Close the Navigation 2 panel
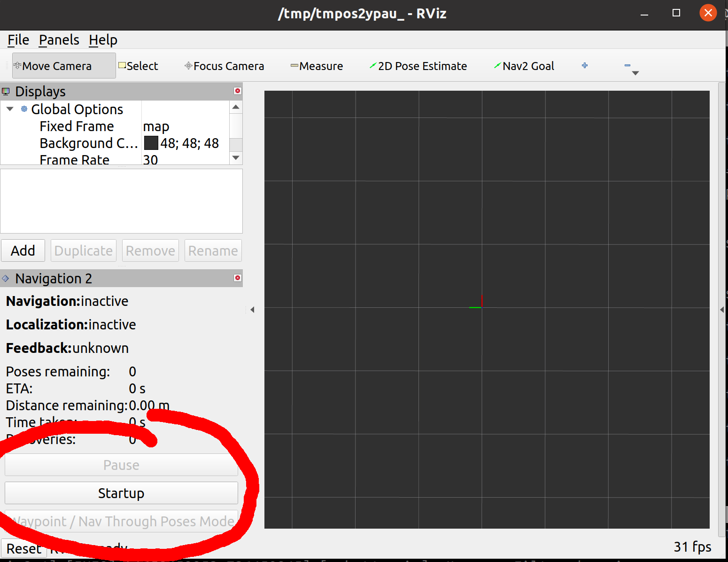This screenshot has width=728, height=562. point(238,278)
